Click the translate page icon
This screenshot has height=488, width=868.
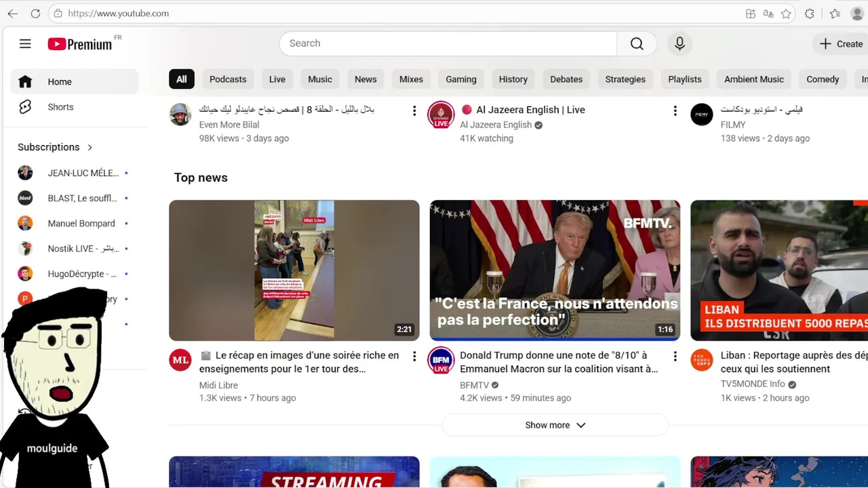768,14
